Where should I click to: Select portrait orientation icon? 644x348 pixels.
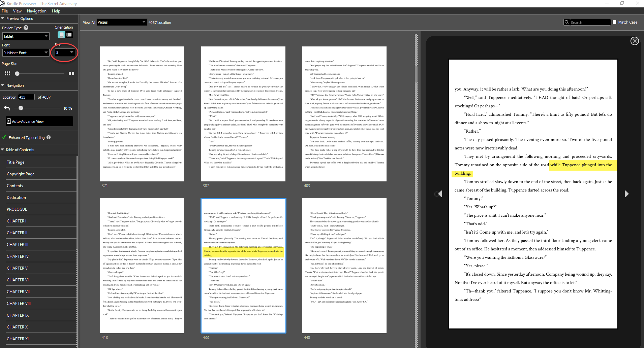pyautogui.click(x=61, y=35)
